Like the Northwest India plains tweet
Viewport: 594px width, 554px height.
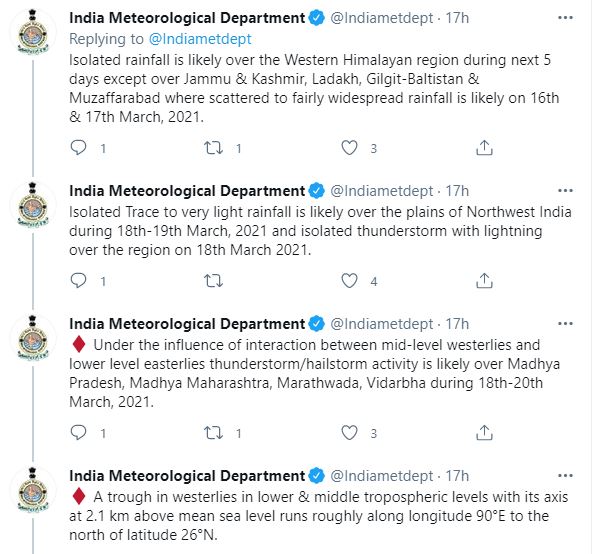tap(349, 281)
